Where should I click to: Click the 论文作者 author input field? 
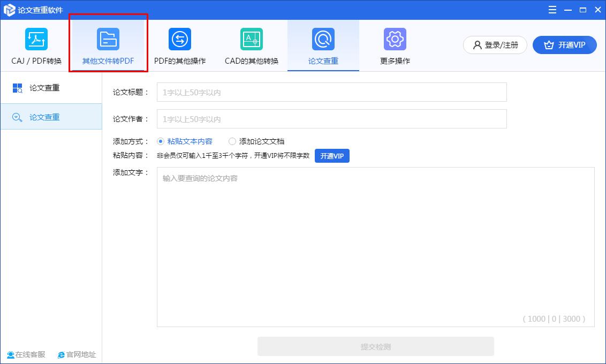pyautogui.click(x=331, y=118)
